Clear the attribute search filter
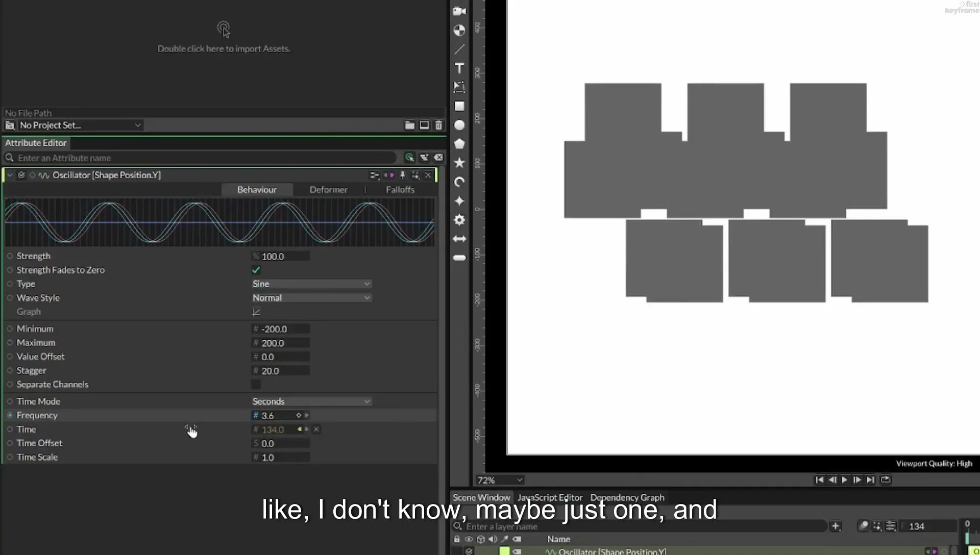Image resolution: width=980 pixels, height=555 pixels. tap(438, 158)
